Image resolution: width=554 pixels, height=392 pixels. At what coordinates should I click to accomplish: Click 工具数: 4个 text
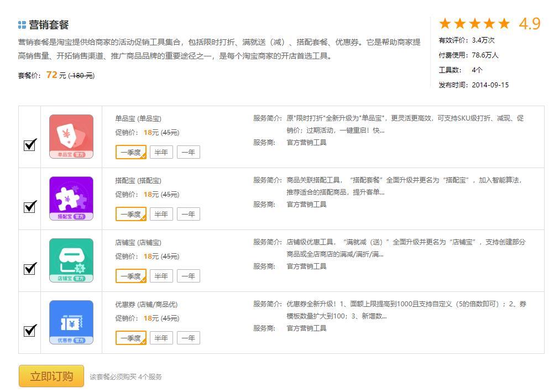pos(461,70)
